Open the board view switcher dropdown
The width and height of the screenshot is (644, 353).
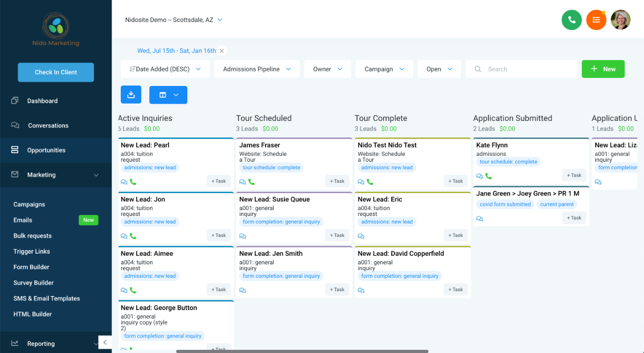pyautogui.click(x=168, y=95)
